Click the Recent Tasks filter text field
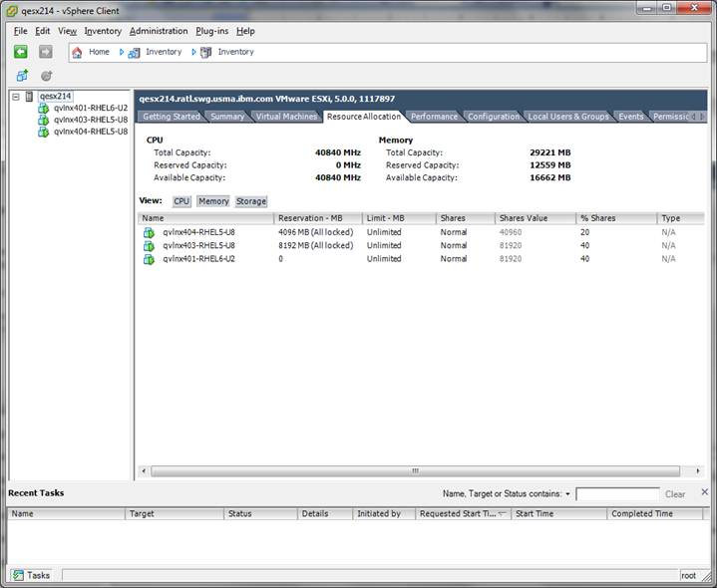This screenshot has width=717, height=588. click(x=617, y=494)
